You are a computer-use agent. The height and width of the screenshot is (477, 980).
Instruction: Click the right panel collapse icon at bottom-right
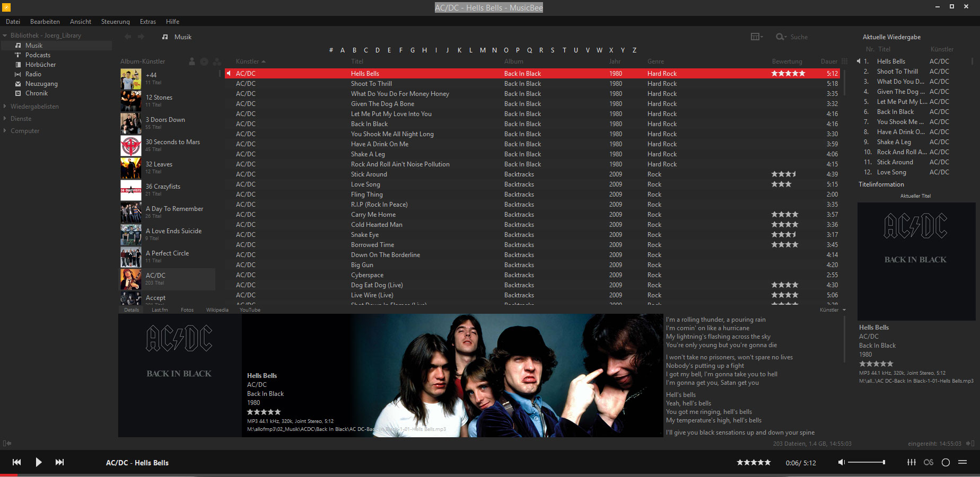[x=970, y=444]
